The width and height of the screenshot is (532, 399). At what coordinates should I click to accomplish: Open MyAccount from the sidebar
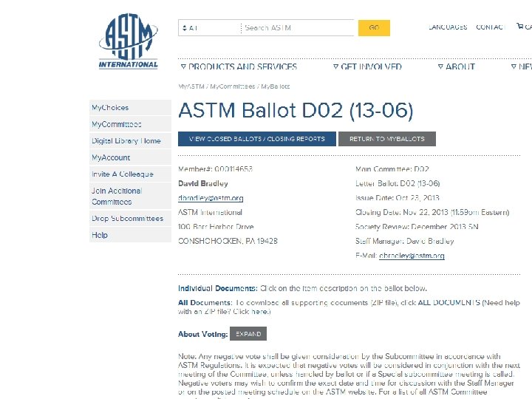(111, 157)
